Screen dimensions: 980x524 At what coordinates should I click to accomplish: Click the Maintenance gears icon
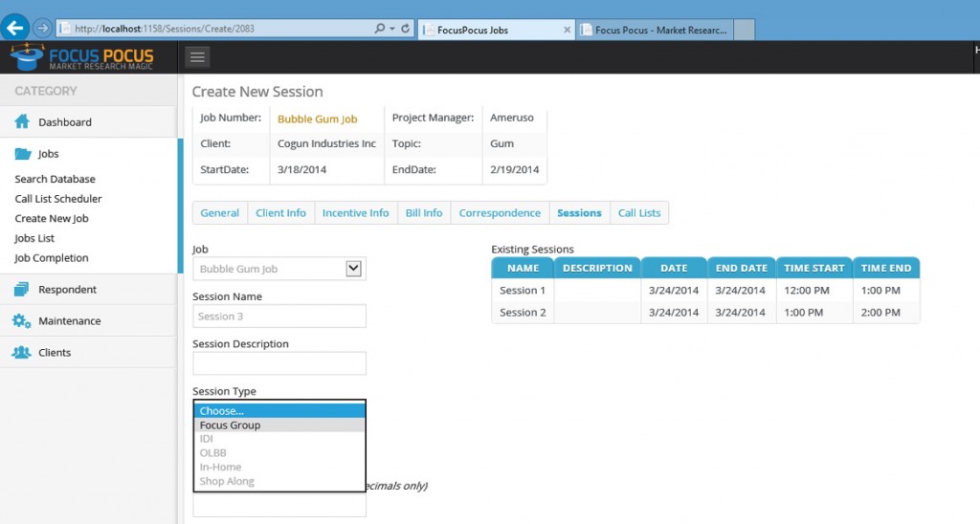(x=22, y=321)
